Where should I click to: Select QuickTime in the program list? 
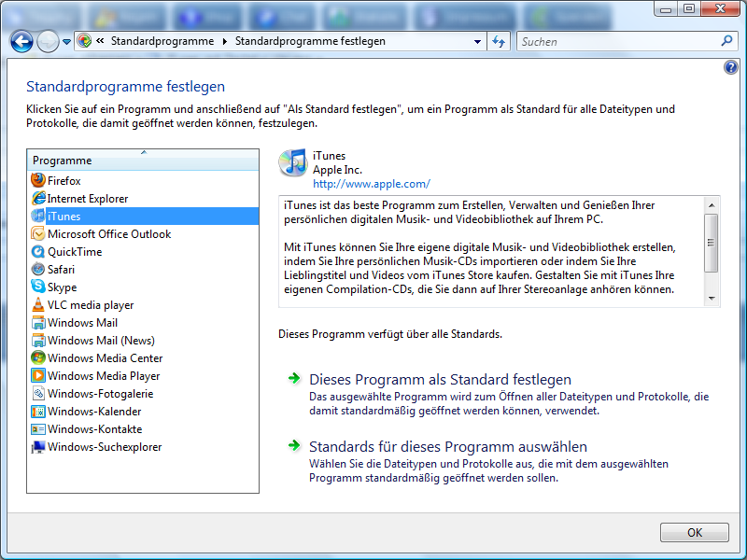(x=143, y=251)
